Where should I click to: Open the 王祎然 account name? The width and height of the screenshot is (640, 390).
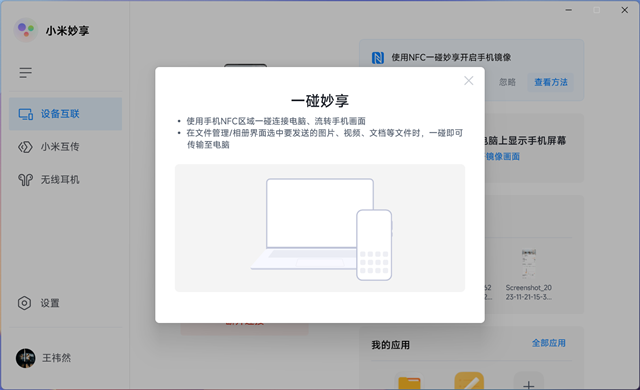pyautogui.click(x=56, y=358)
